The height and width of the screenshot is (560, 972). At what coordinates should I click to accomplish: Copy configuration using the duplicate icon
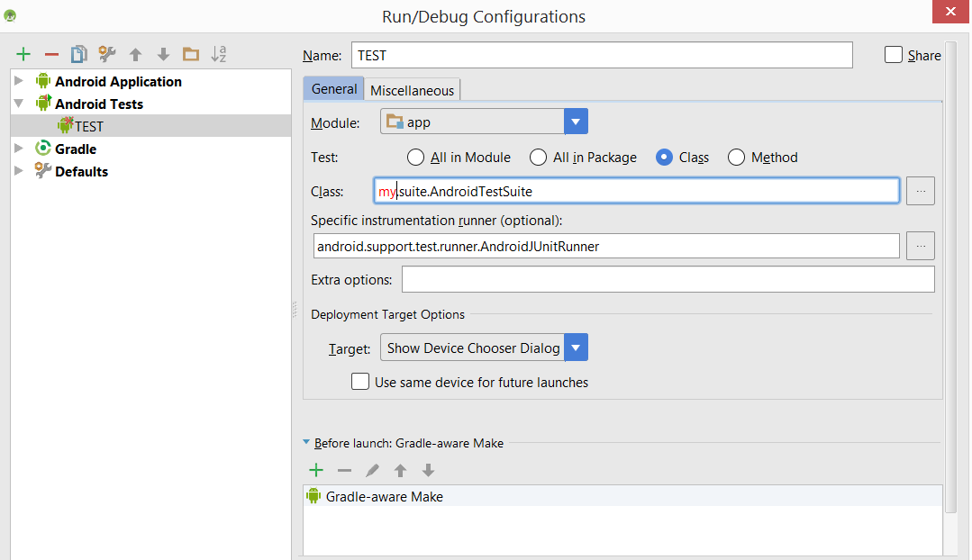(78, 55)
